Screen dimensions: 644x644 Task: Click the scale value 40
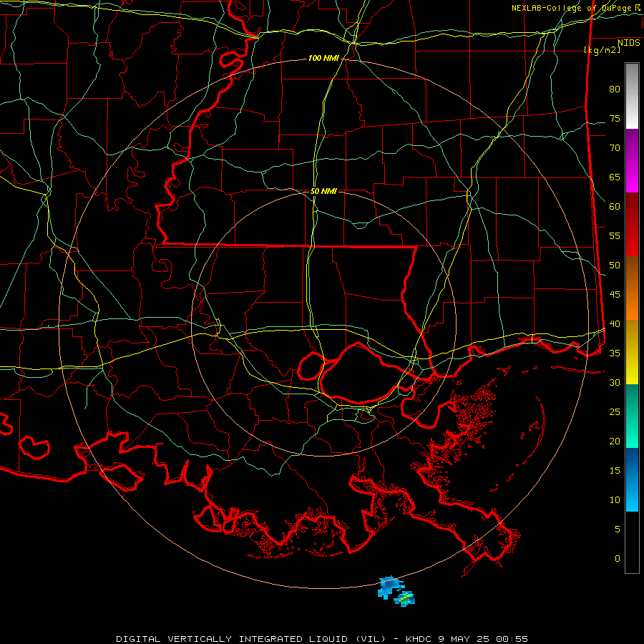click(x=615, y=324)
